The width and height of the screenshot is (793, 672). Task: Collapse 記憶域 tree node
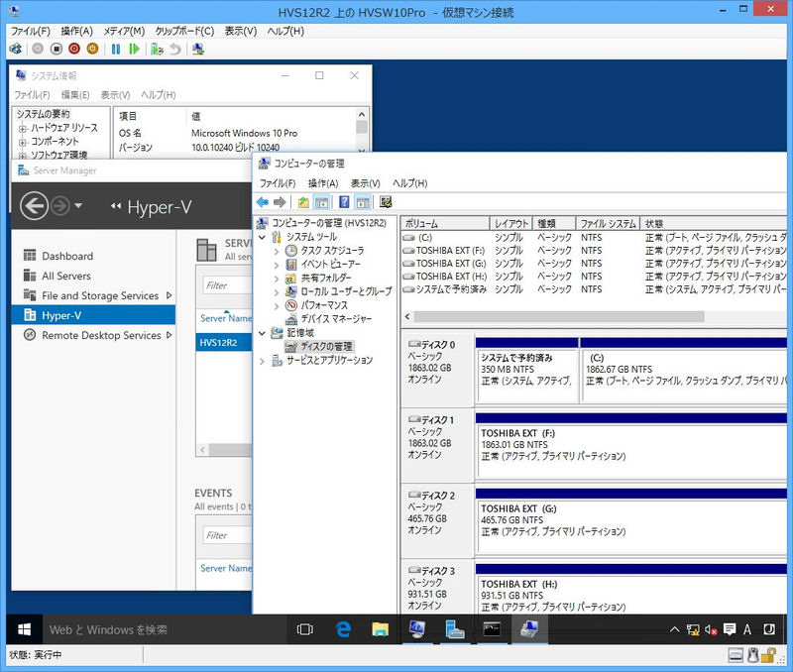point(262,333)
